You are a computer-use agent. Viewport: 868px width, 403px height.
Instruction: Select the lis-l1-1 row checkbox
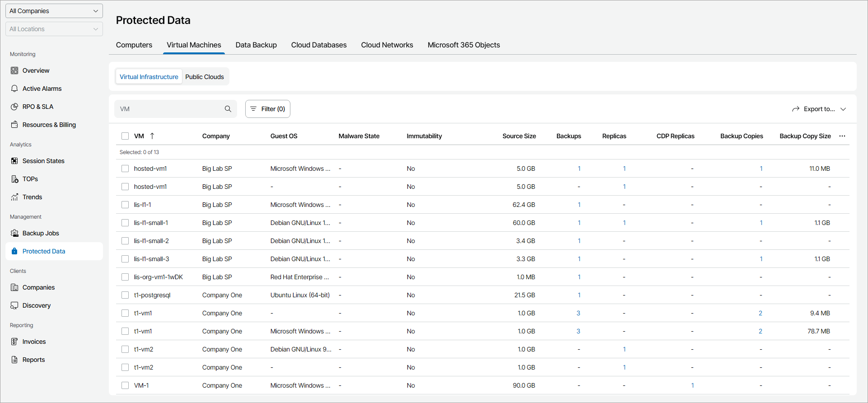pyautogui.click(x=125, y=205)
